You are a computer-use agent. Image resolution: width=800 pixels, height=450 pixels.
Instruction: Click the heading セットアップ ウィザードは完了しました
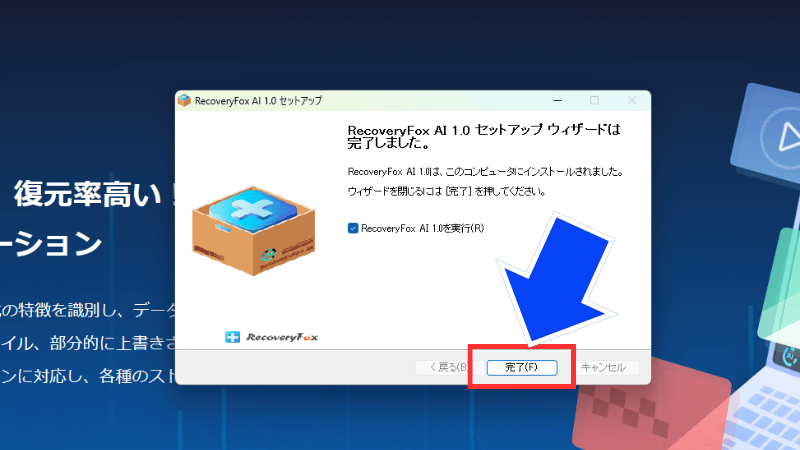[x=484, y=137]
